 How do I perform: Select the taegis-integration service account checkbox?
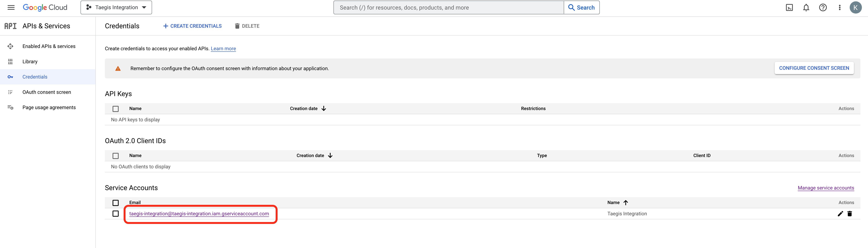116,214
